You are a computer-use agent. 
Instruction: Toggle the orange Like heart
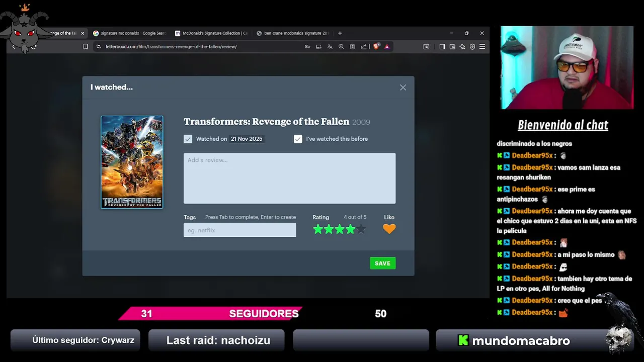[x=389, y=229]
